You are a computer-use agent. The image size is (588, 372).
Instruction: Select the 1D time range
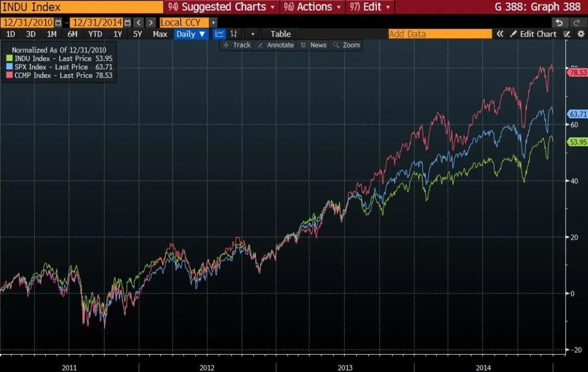10,34
